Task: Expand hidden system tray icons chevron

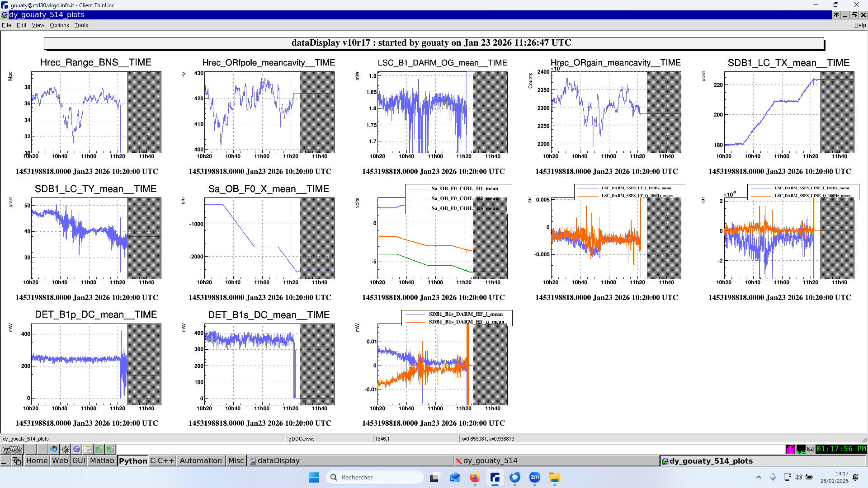Action: coord(759,477)
